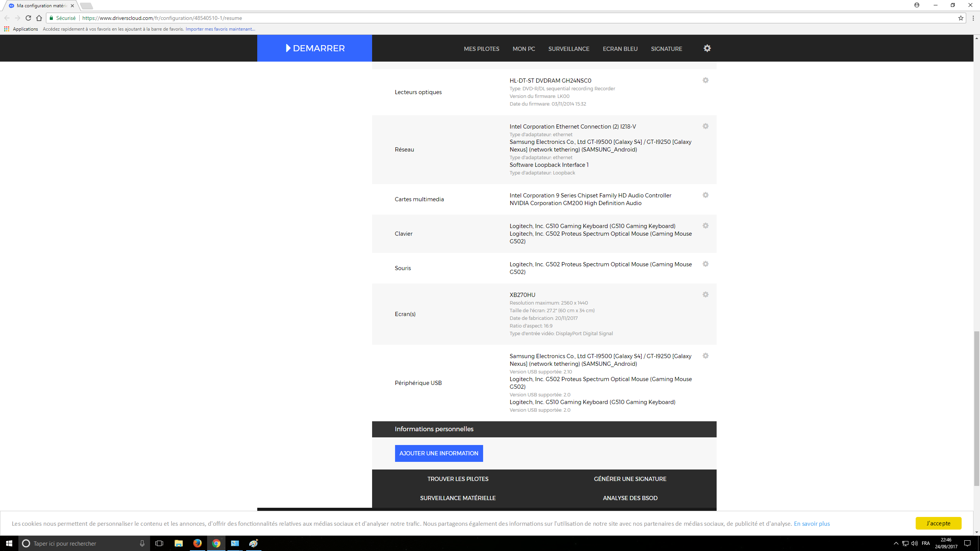Screen dimensions: 980x551
Task: Launch Firefox from the Windows taskbar
Action: [x=197, y=543]
